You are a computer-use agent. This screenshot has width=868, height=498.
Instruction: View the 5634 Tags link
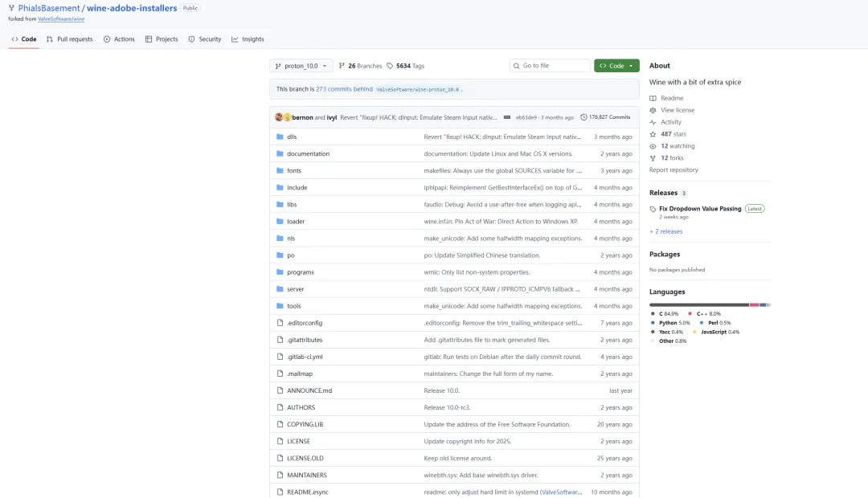pos(406,66)
